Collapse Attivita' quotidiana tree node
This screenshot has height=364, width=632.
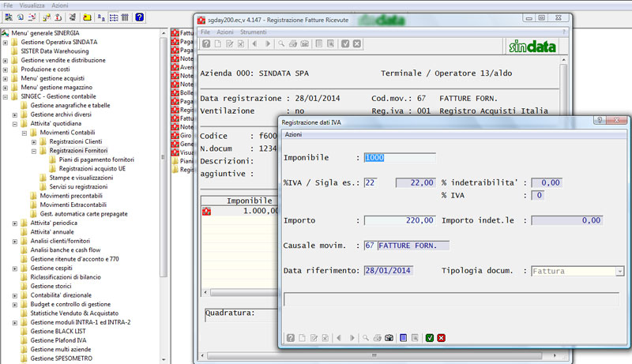(15, 124)
